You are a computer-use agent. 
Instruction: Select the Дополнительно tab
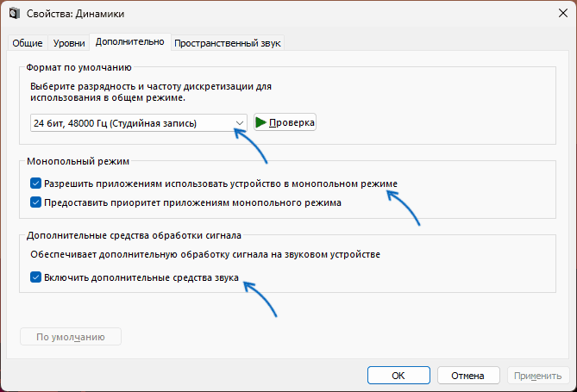[130, 42]
